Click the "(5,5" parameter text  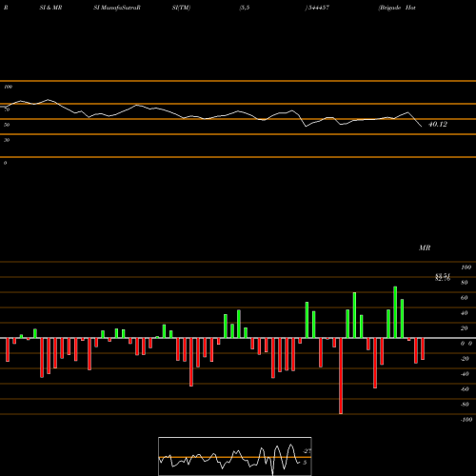tap(245, 8)
